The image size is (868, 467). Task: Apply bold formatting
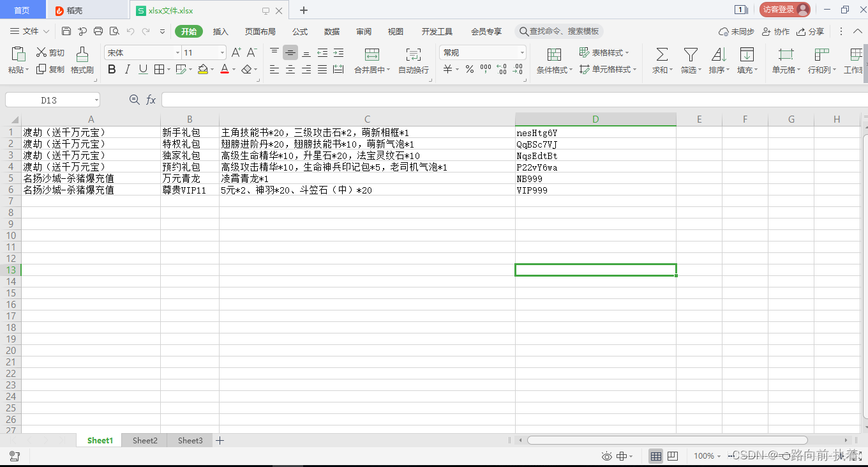(x=112, y=69)
